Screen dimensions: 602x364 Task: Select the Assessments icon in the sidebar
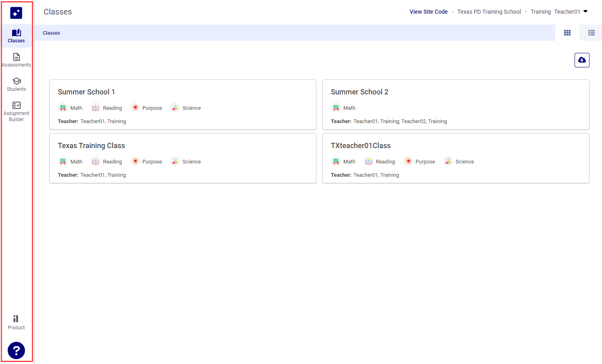(x=16, y=60)
